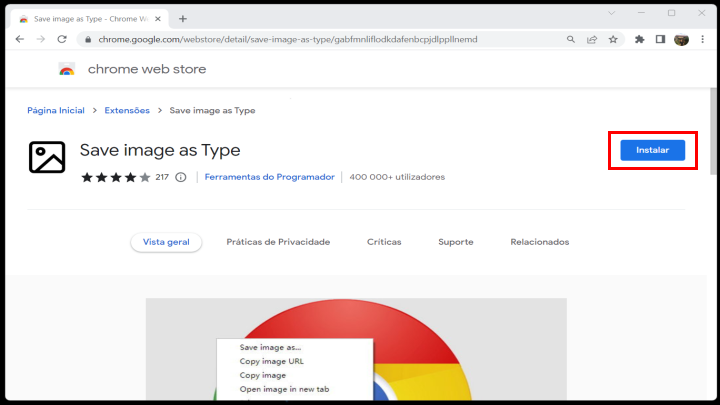The width and height of the screenshot is (720, 405).
Task: Click the extension preview screenshot
Action: tap(356, 349)
